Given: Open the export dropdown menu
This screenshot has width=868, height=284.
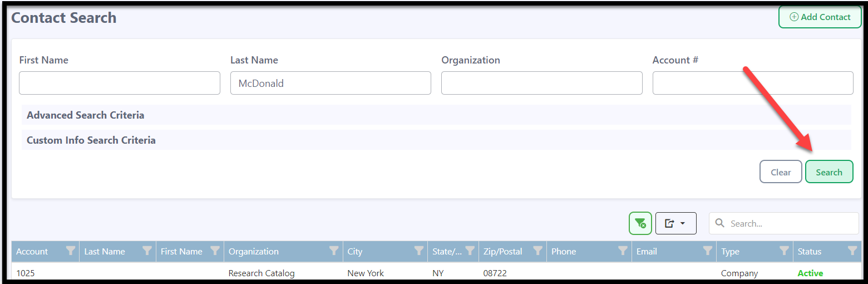Looking at the screenshot, I should click(x=675, y=223).
